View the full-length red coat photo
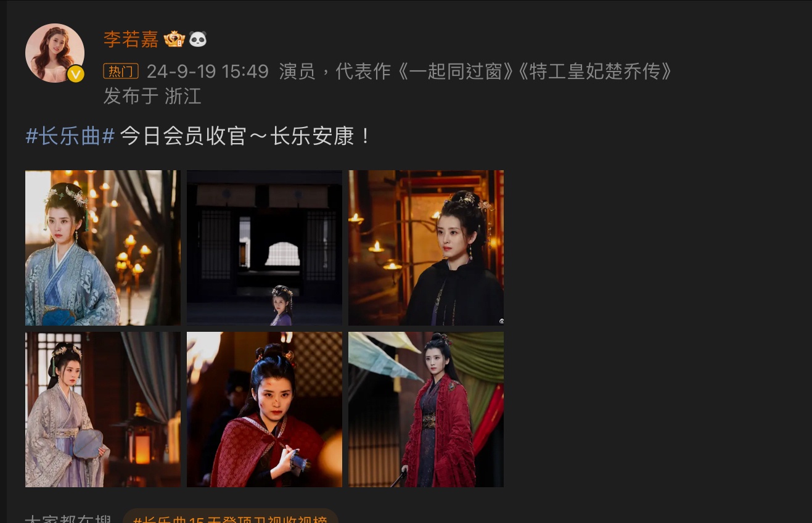The height and width of the screenshot is (523, 812). coord(426,410)
